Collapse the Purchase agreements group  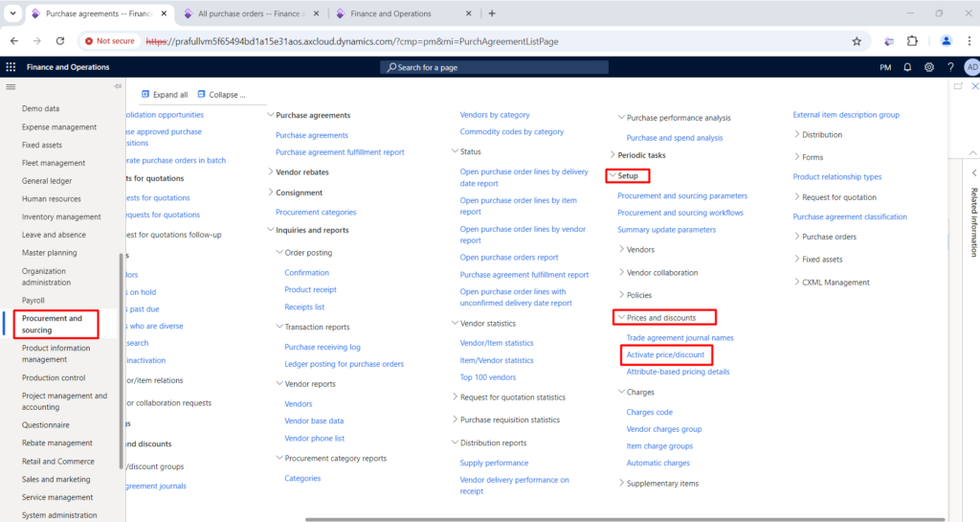(271, 115)
